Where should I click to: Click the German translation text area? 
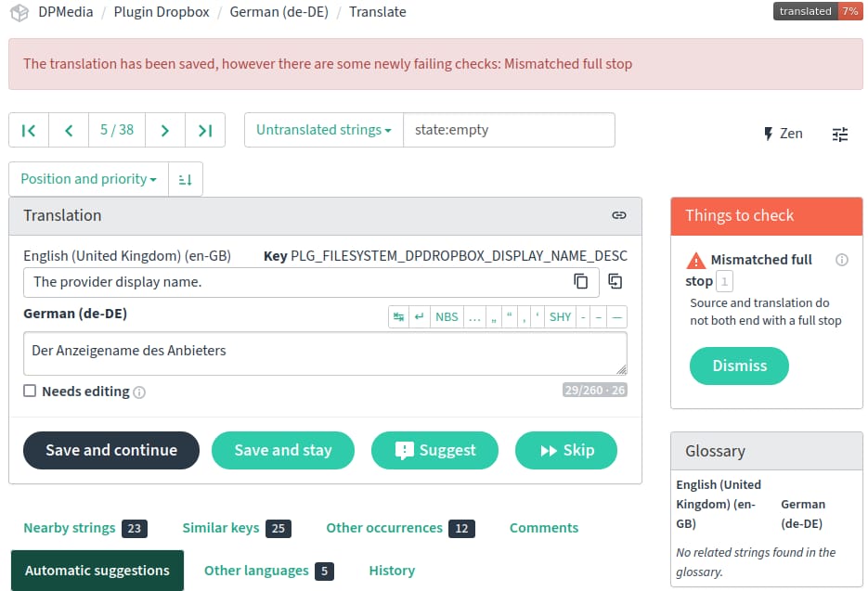(324, 353)
